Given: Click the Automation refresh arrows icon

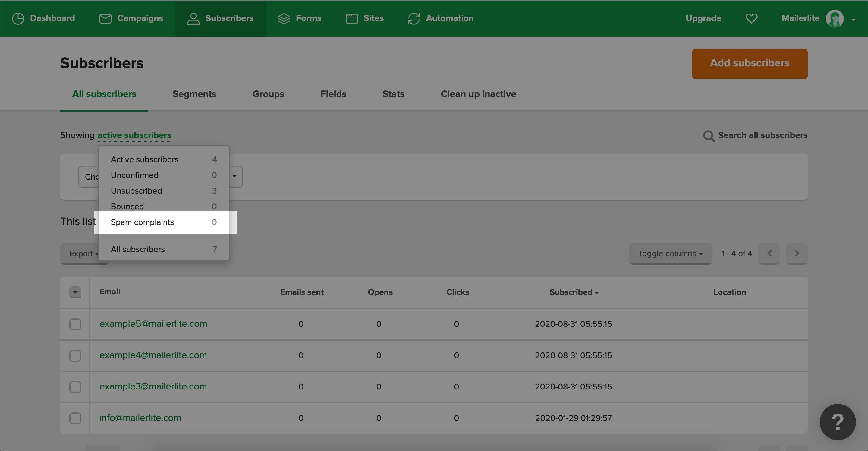Looking at the screenshot, I should pos(414,18).
